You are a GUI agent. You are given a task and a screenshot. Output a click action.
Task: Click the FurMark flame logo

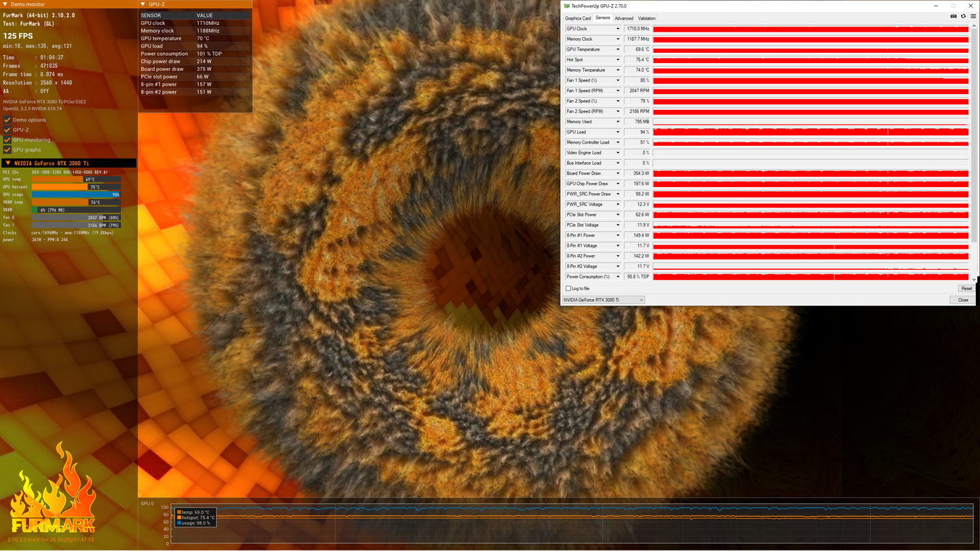point(52,488)
